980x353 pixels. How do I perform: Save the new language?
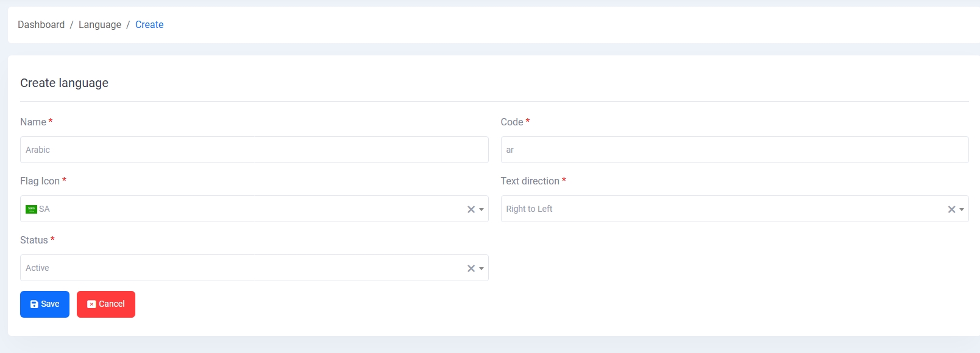point(44,304)
